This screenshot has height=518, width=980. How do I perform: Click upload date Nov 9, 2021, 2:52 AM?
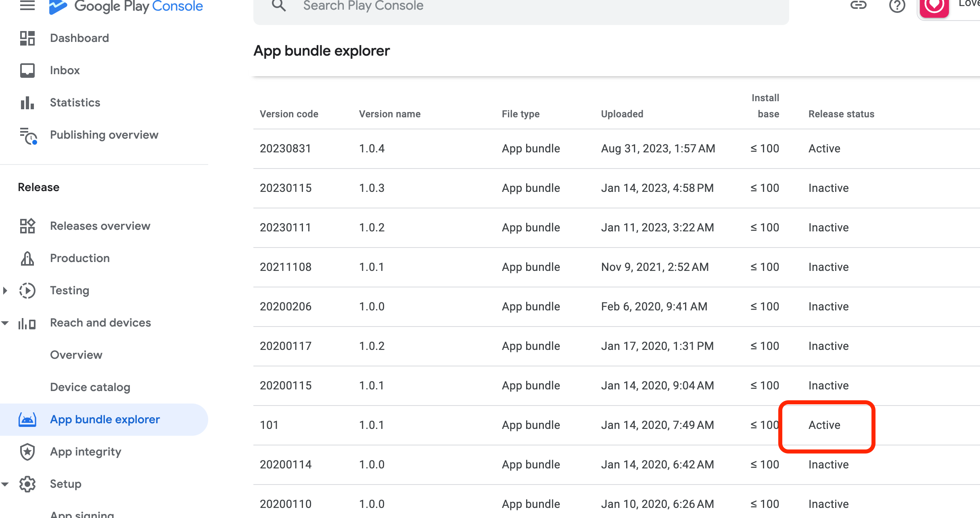tap(655, 267)
